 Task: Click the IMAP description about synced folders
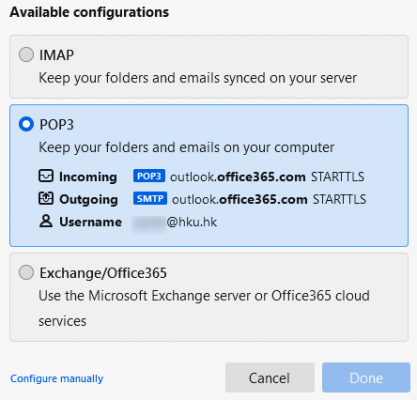pos(198,78)
